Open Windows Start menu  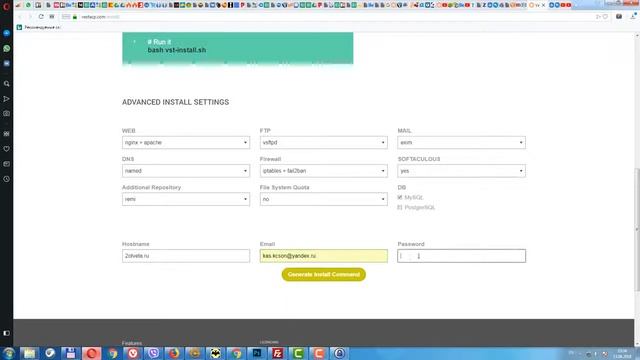[x=9, y=353]
